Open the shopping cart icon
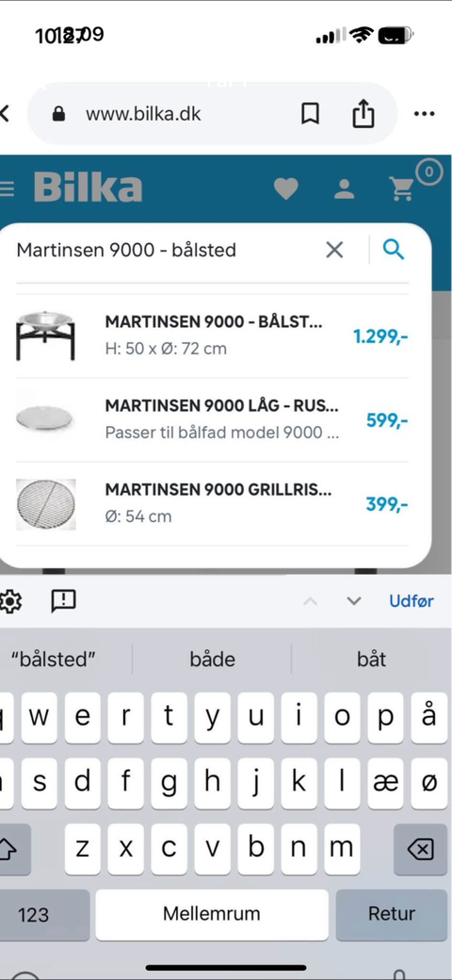Image resolution: width=452 pixels, height=980 pixels. click(402, 188)
